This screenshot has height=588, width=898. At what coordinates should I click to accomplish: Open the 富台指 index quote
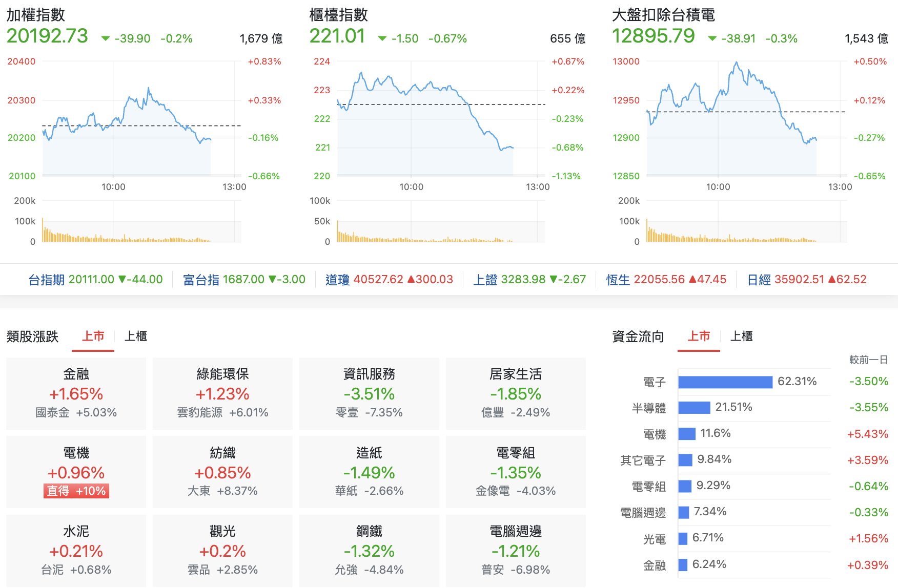click(202, 279)
